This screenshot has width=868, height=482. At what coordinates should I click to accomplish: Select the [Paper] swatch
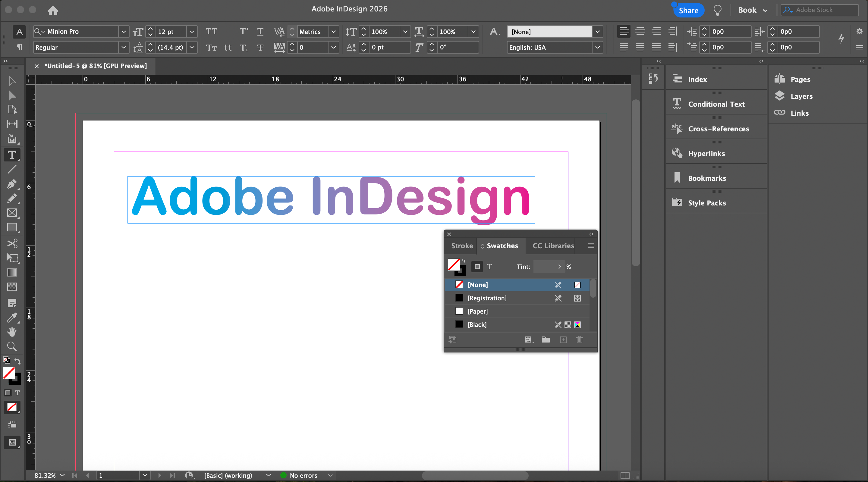point(477,311)
